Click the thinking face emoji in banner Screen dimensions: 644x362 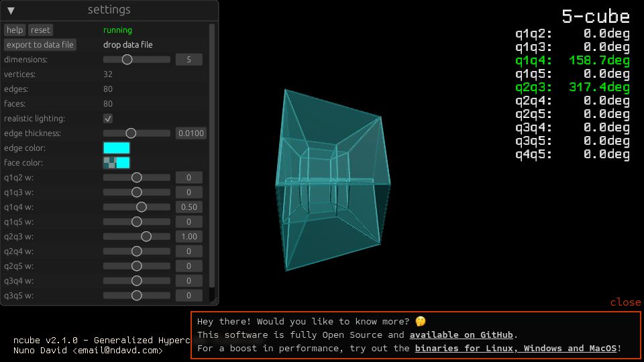420,321
